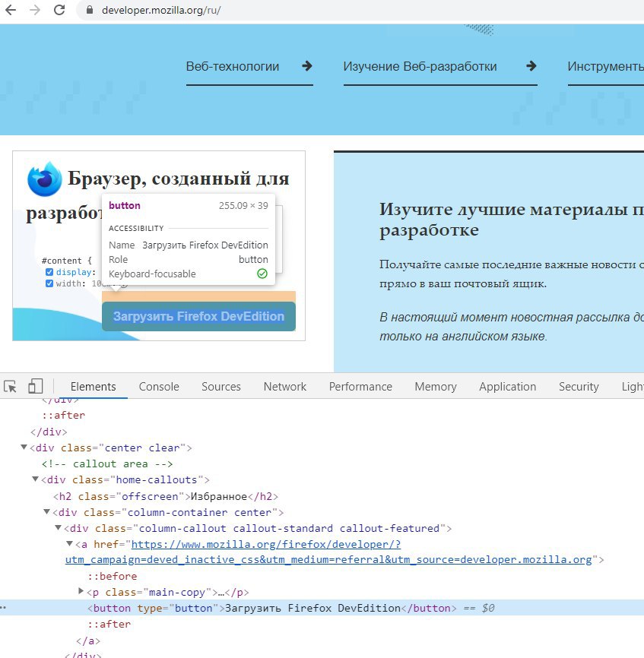The width and height of the screenshot is (644, 658).
Task: Click the three-dot actions on the selected row
Action: 3,607
